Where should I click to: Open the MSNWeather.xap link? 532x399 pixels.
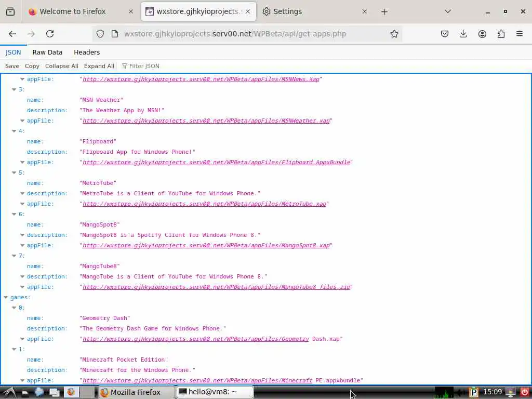click(x=206, y=121)
